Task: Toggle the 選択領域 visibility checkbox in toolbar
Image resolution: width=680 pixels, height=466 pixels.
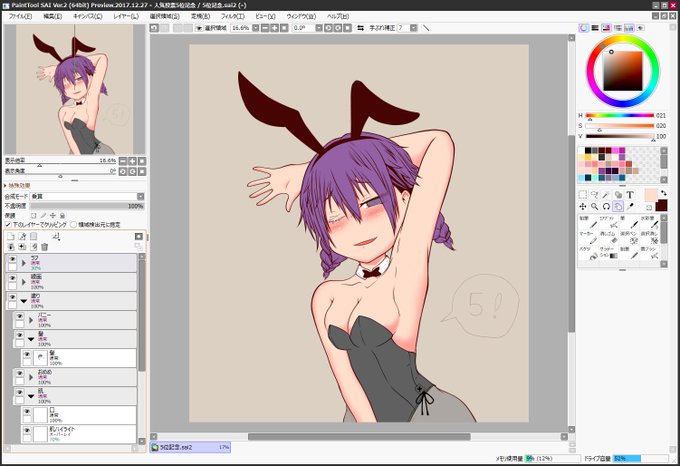Action: [x=199, y=28]
